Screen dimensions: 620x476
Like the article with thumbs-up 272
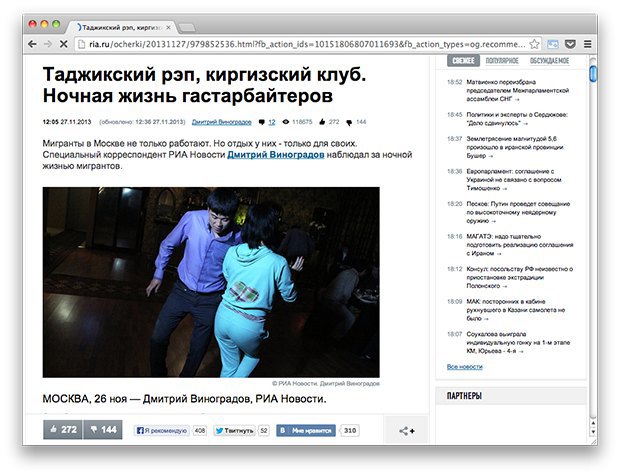pos(63,430)
